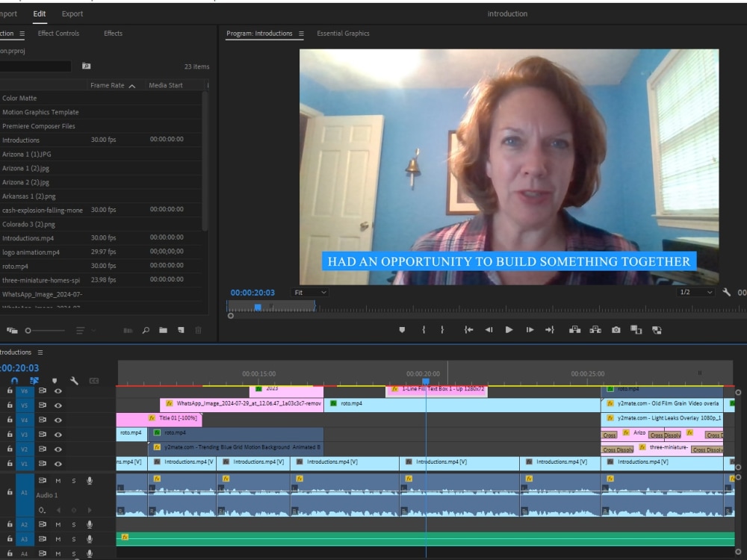Image resolution: width=747 pixels, height=560 pixels.
Task: Open the A1 keyframe options button
Action: pos(42,510)
